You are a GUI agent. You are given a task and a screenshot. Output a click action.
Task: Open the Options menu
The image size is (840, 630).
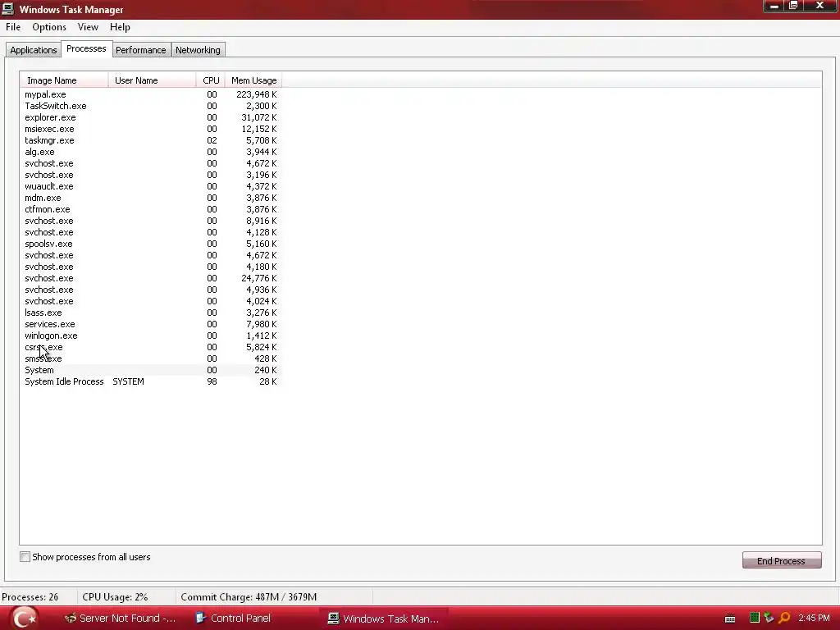tap(49, 27)
